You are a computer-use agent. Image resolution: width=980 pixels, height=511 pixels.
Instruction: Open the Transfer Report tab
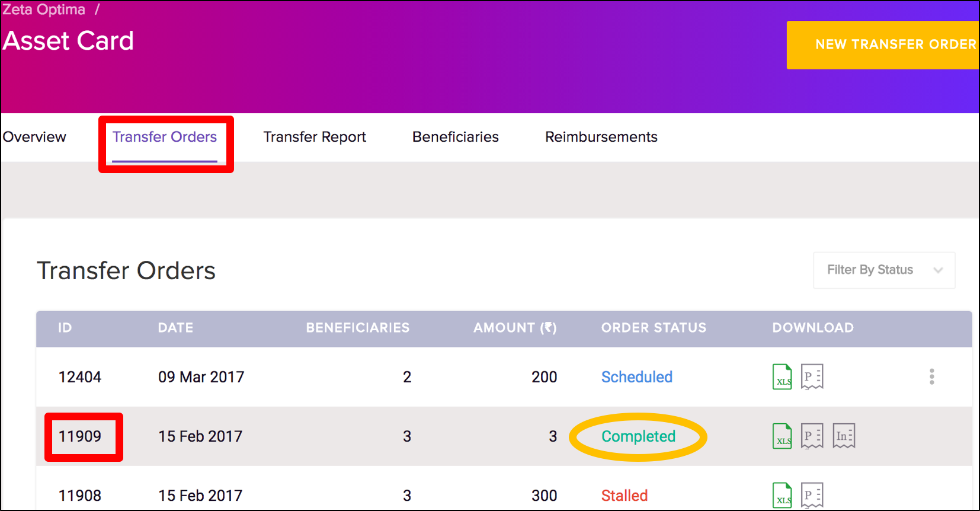315,137
